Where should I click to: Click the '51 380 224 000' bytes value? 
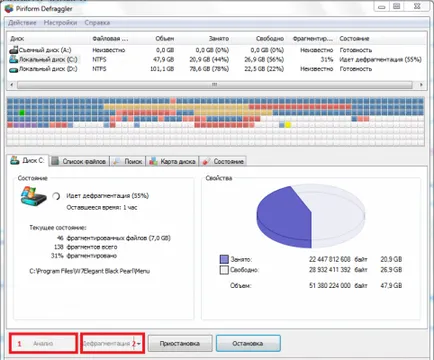pyautogui.click(x=330, y=286)
